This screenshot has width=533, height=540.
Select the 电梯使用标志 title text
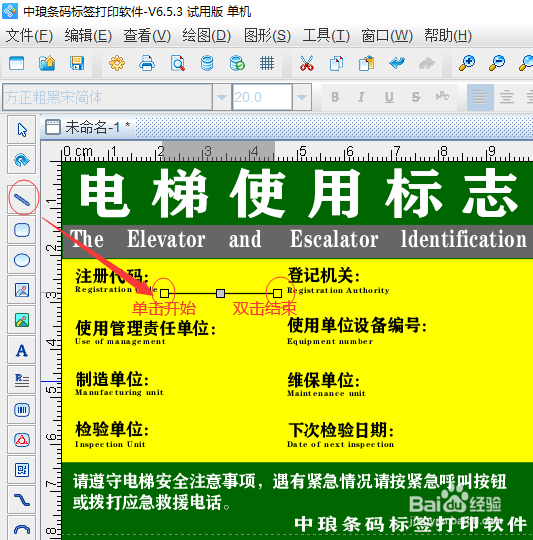tap(299, 193)
